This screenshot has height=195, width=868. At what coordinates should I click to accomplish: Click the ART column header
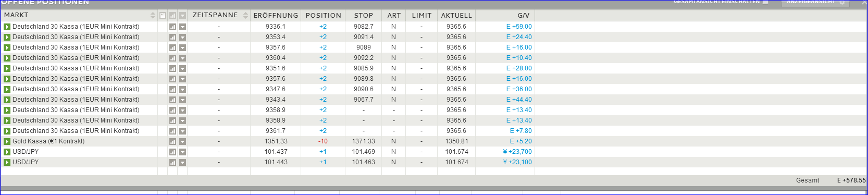coord(394,15)
